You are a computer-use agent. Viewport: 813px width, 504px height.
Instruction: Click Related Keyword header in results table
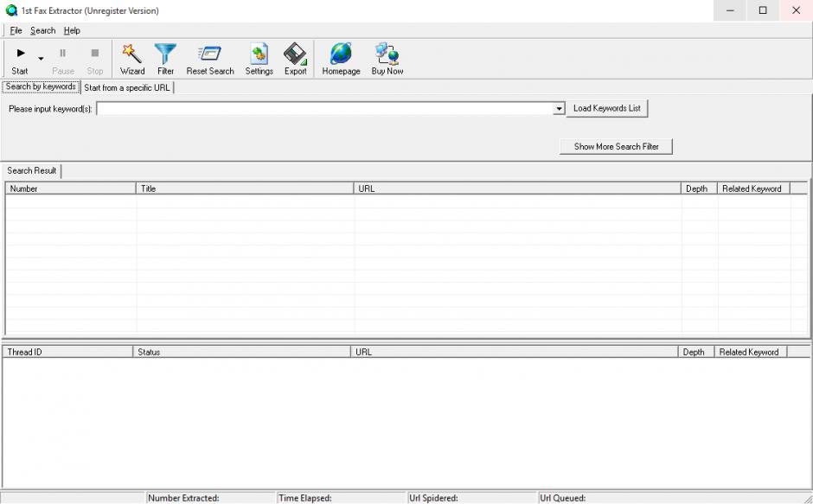point(753,188)
